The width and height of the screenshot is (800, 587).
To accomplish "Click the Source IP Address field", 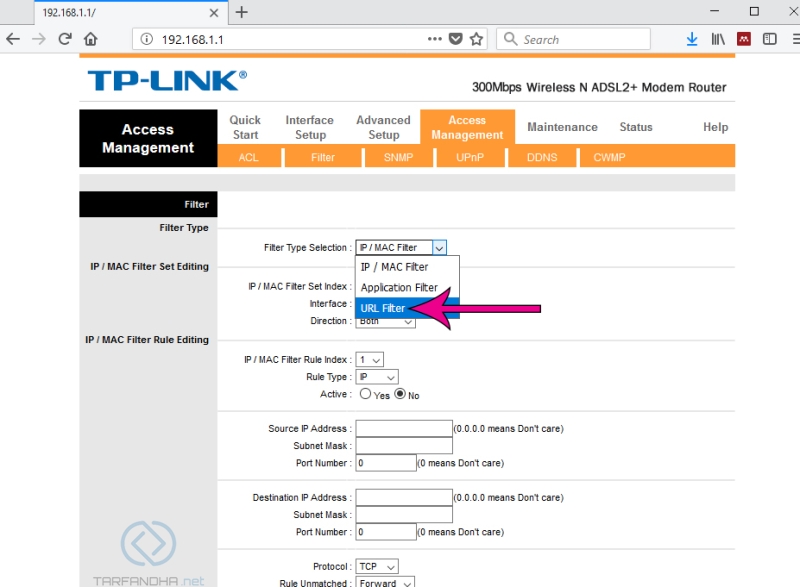I will click(x=404, y=428).
